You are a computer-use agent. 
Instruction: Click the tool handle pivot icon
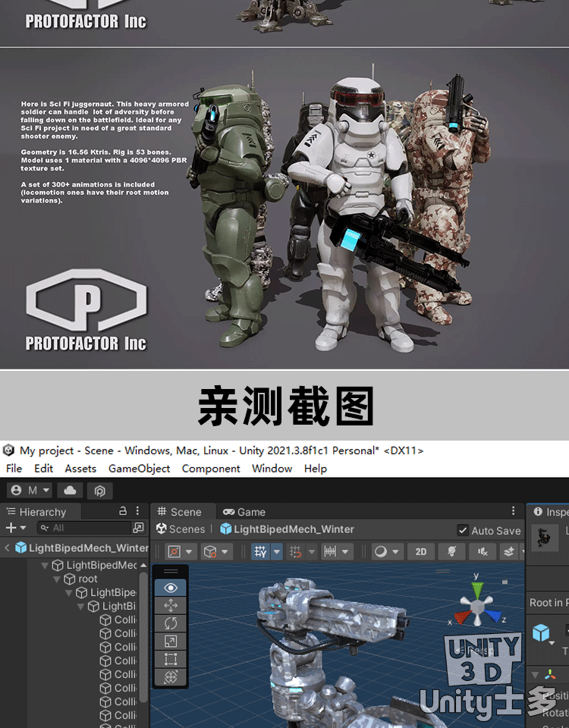pyautogui.click(x=174, y=551)
